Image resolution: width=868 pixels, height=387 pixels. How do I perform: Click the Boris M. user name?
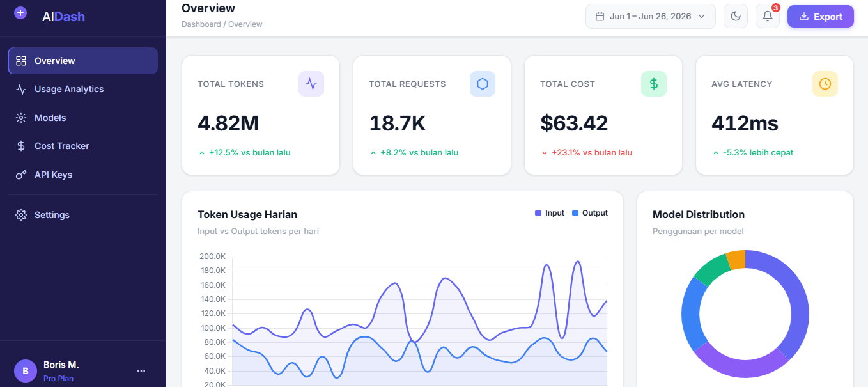point(61,365)
